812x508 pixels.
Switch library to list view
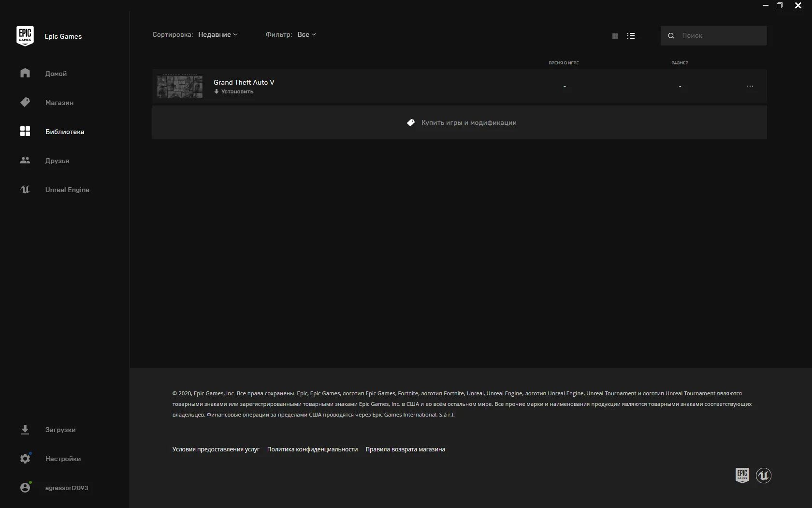pyautogui.click(x=631, y=36)
